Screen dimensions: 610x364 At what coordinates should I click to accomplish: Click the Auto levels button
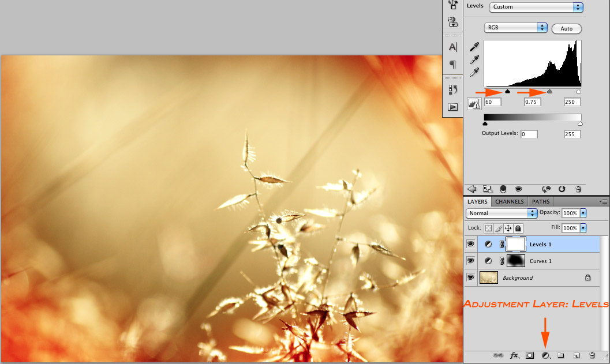click(x=566, y=28)
